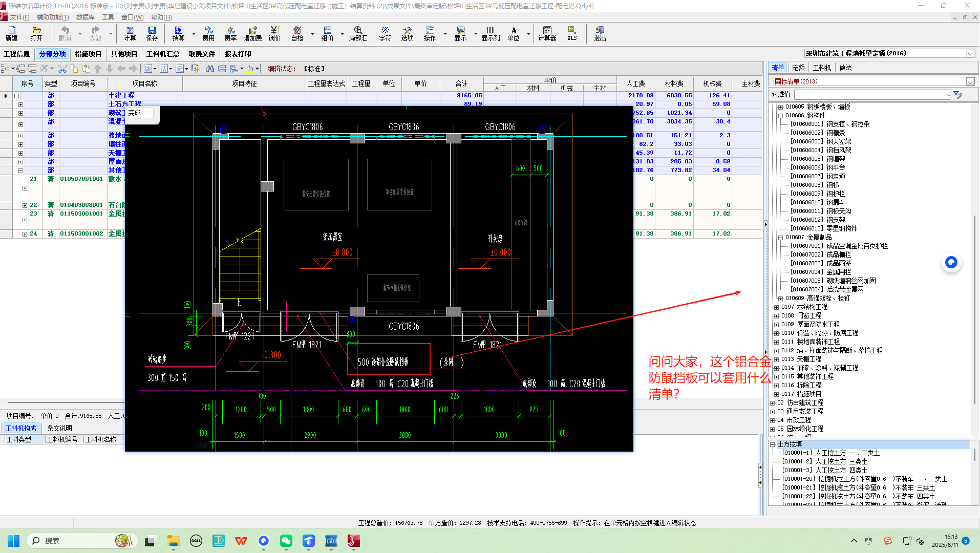
Task: Select the 定额 tab in right panel
Action: [x=798, y=68]
